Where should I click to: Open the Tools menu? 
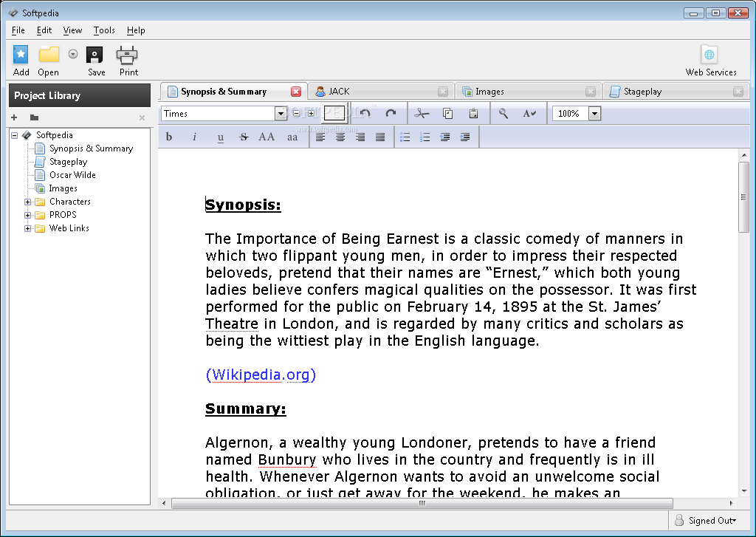104,30
